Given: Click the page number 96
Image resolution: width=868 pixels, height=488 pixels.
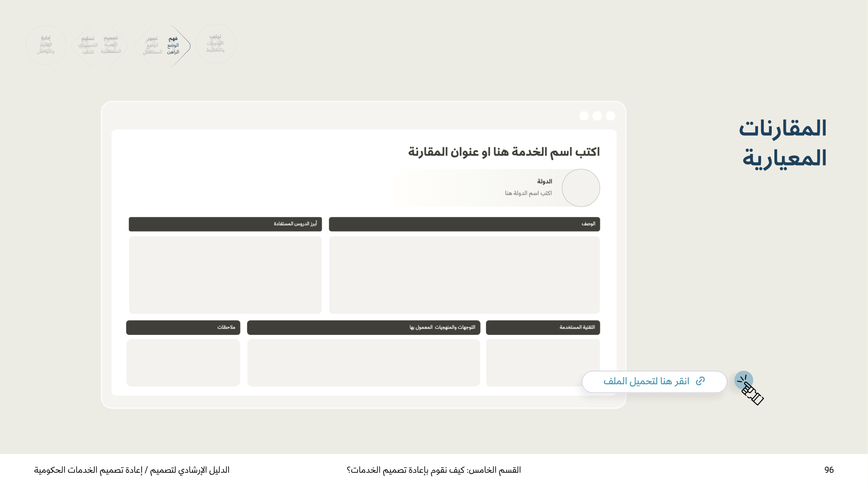Looking at the screenshot, I should pyautogui.click(x=829, y=470).
